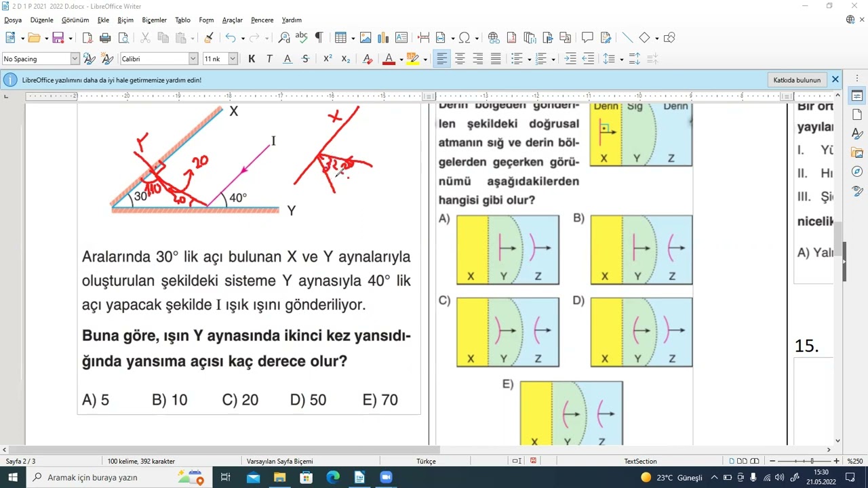Open the Calibri font name dropdown

tap(193, 59)
